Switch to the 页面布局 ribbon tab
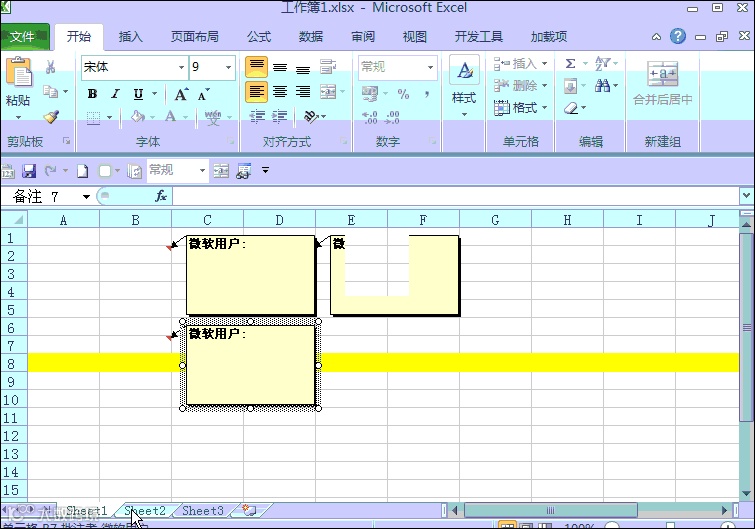This screenshot has height=529, width=755. click(195, 37)
